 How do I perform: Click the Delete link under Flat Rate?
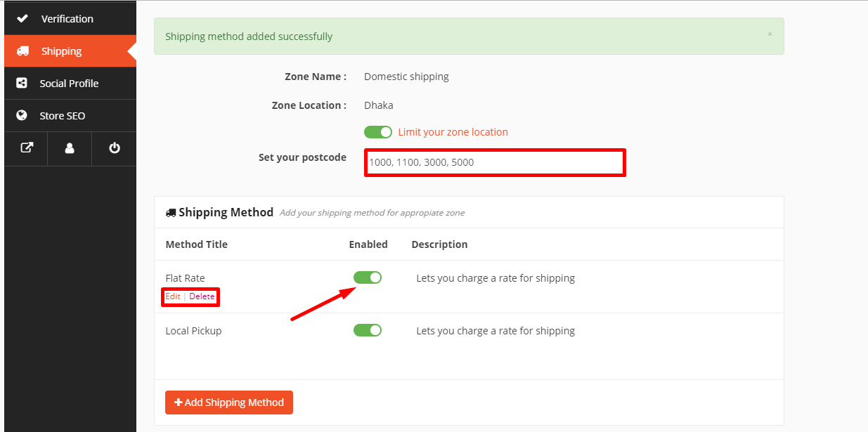click(x=202, y=296)
